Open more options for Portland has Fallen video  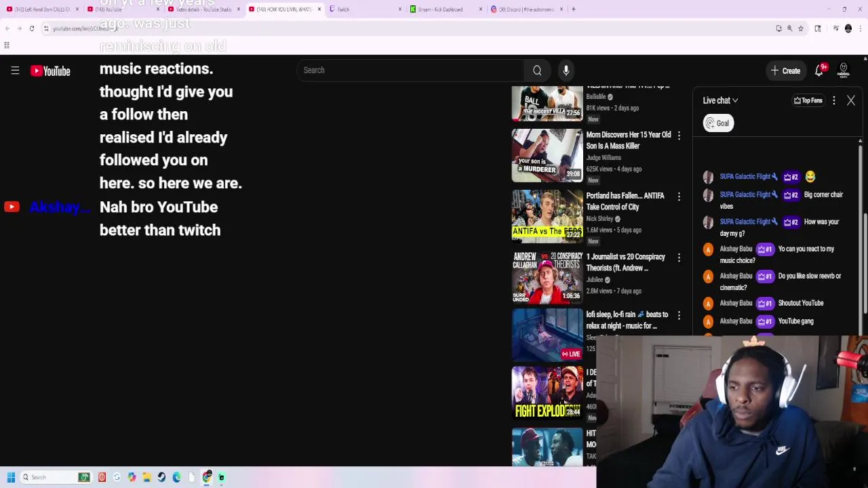(x=679, y=197)
